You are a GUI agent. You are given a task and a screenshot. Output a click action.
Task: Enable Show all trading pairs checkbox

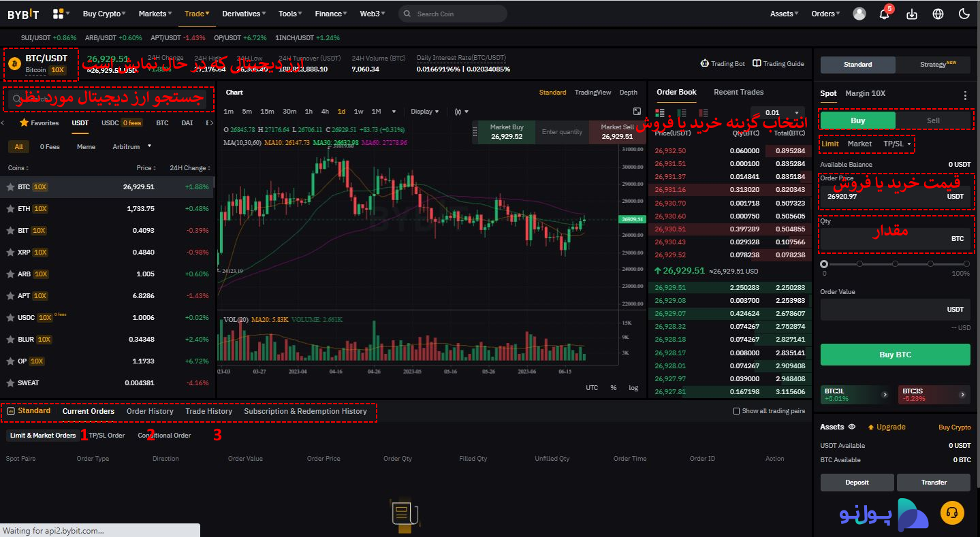736,411
